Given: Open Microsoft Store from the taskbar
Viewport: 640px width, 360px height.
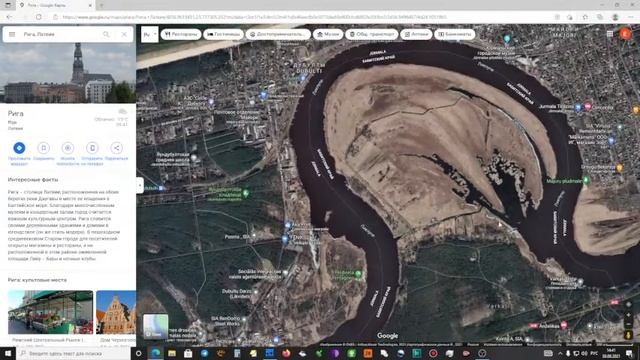Looking at the screenshot, I should pyautogui.click(x=188, y=353).
